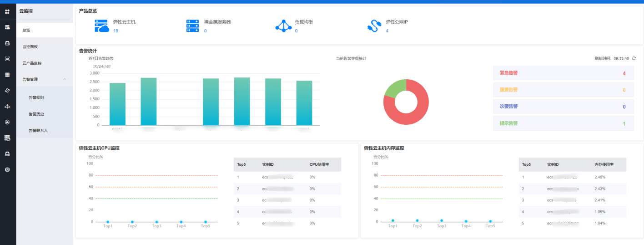Click the hexagon icon in the dark sidebar
Viewport: 644px width, 245px height.
pos(7,122)
